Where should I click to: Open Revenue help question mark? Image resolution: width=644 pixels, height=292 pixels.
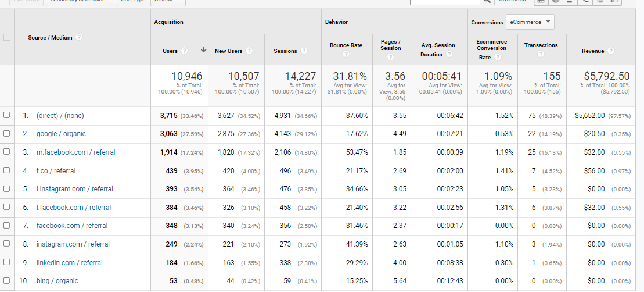(611, 51)
